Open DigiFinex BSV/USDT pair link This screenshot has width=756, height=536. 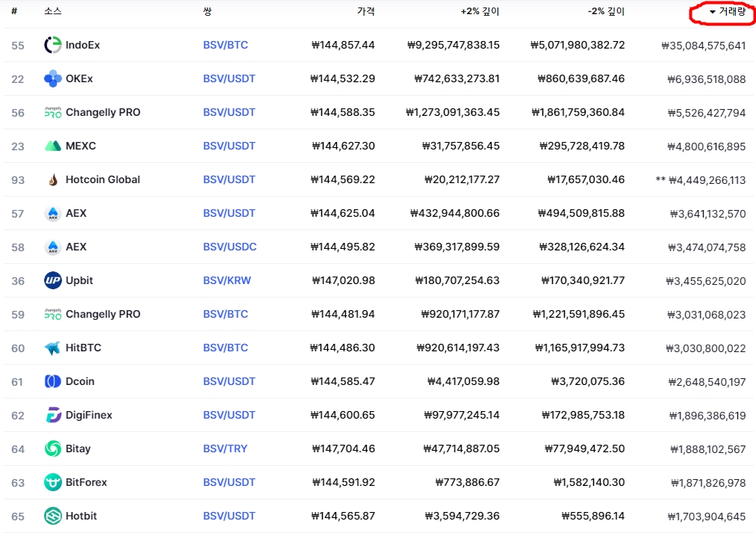[229, 415]
